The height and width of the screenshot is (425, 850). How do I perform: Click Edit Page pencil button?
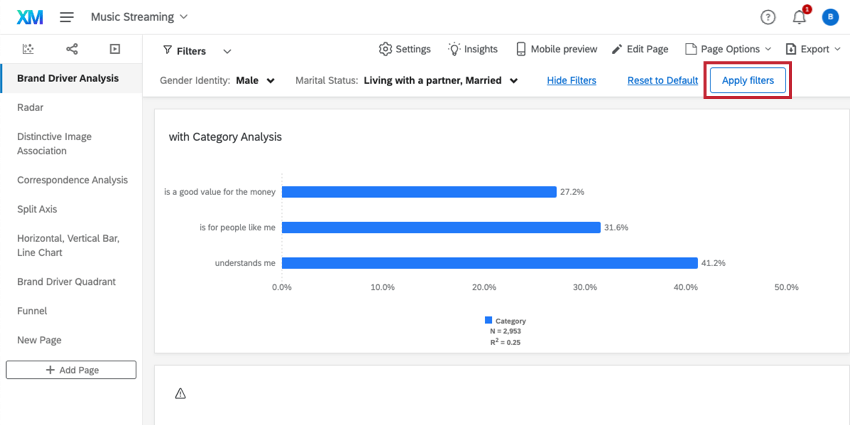click(x=639, y=49)
